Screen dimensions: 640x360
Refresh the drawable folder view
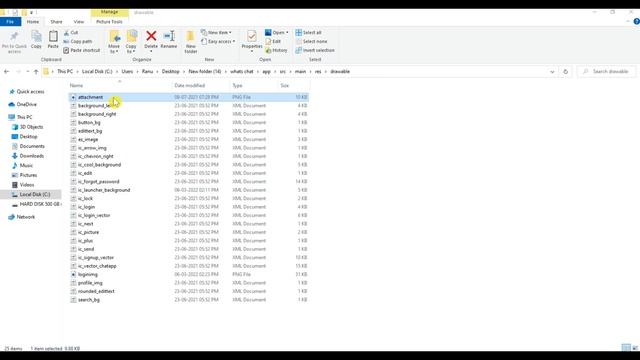pyautogui.click(x=565, y=71)
